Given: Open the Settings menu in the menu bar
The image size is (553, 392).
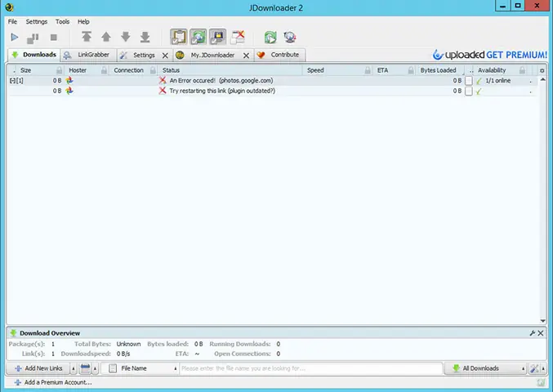Looking at the screenshot, I should pyautogui.click(x=36, y=21).
